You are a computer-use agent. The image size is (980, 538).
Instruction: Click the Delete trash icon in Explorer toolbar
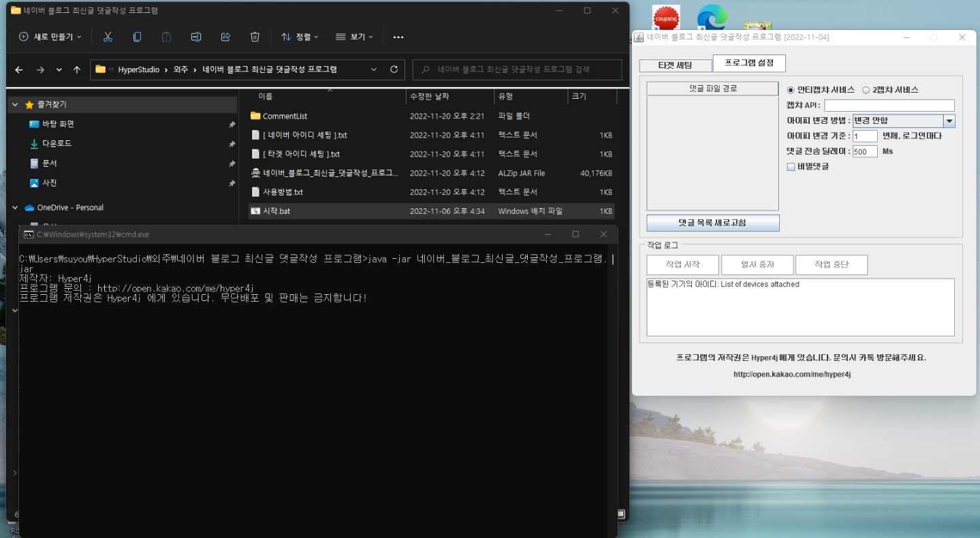pyautogui.click(x=255, y=37)
